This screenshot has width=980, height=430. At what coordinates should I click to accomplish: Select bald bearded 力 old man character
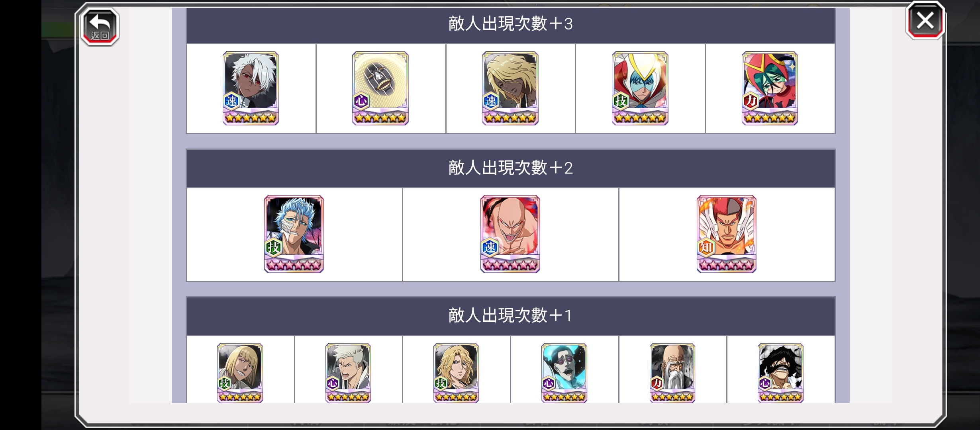coord(672,373)
